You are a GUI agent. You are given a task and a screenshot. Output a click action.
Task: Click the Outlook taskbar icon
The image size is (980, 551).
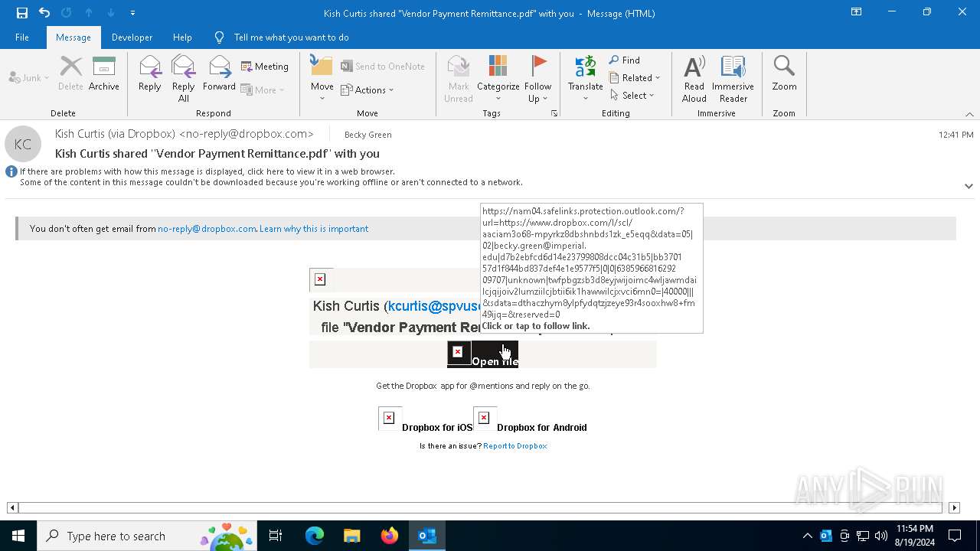pos(427,536)
